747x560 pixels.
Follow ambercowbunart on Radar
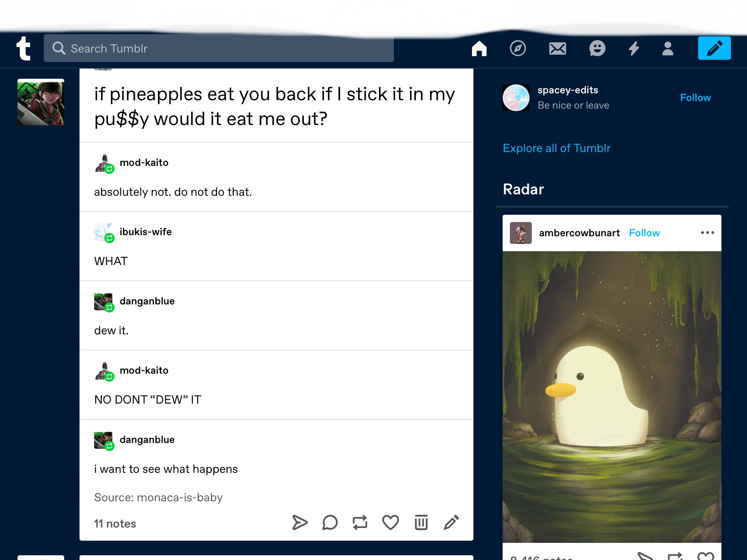(644, 233)
